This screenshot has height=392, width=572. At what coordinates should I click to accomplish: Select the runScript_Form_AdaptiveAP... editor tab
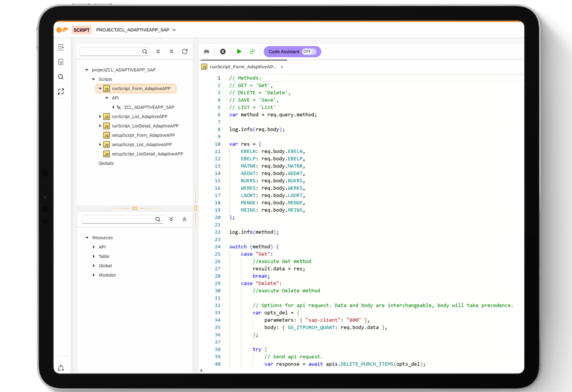pos(243,67)
